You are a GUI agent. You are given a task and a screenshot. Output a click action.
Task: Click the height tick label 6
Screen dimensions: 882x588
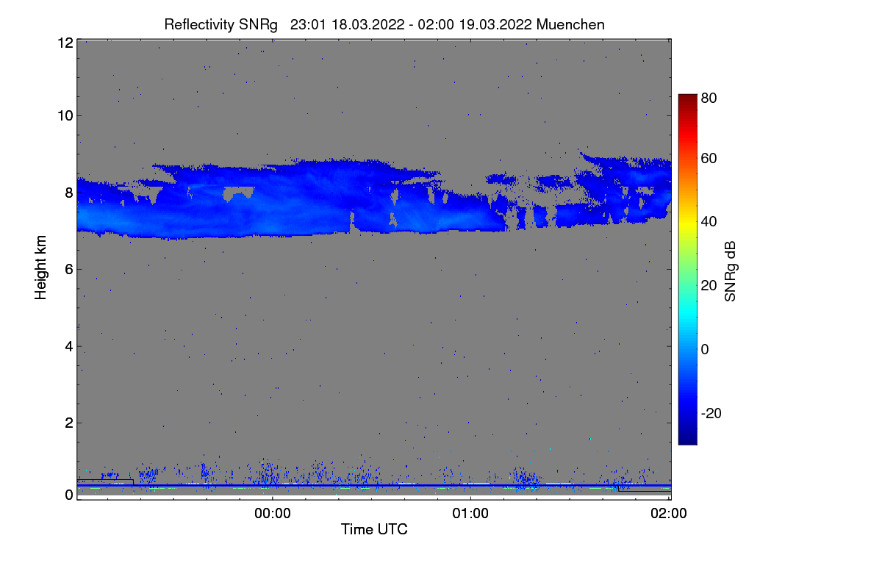pos(68,269)
